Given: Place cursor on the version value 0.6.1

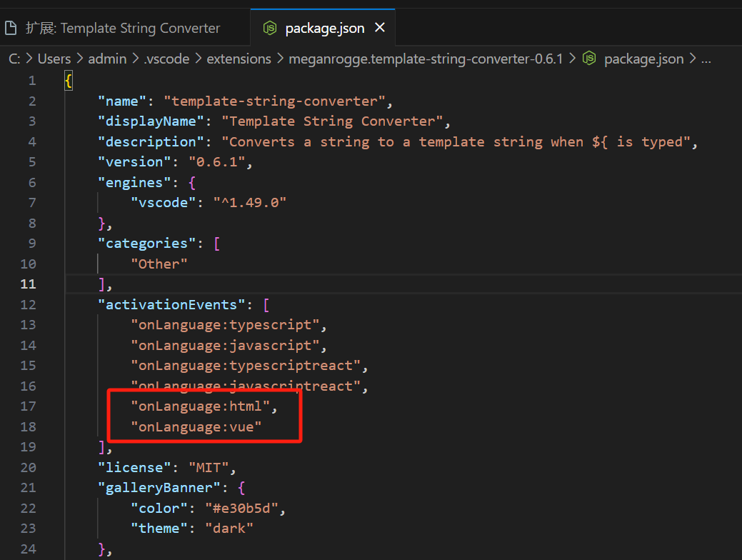Looking at the screenshot, I should (219, 161).
